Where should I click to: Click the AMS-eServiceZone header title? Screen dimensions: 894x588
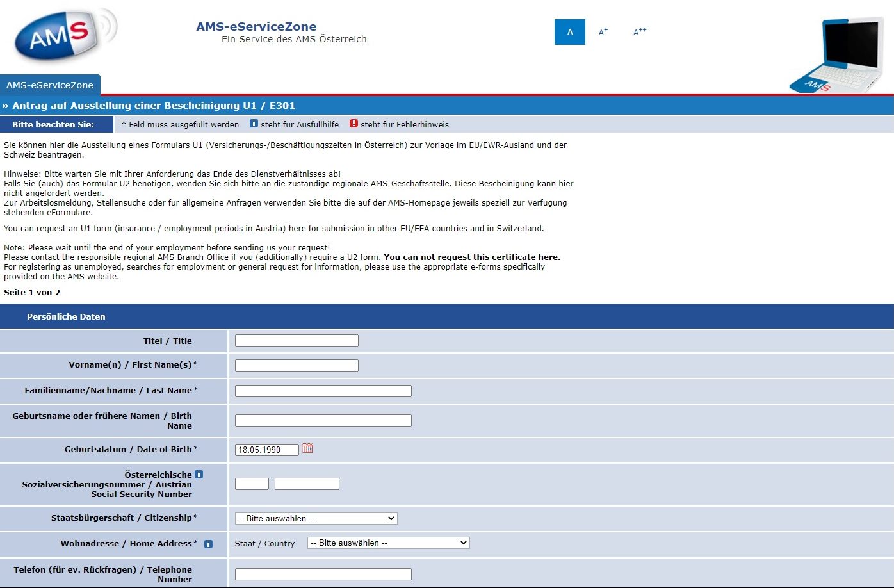[x=256, y=27]
